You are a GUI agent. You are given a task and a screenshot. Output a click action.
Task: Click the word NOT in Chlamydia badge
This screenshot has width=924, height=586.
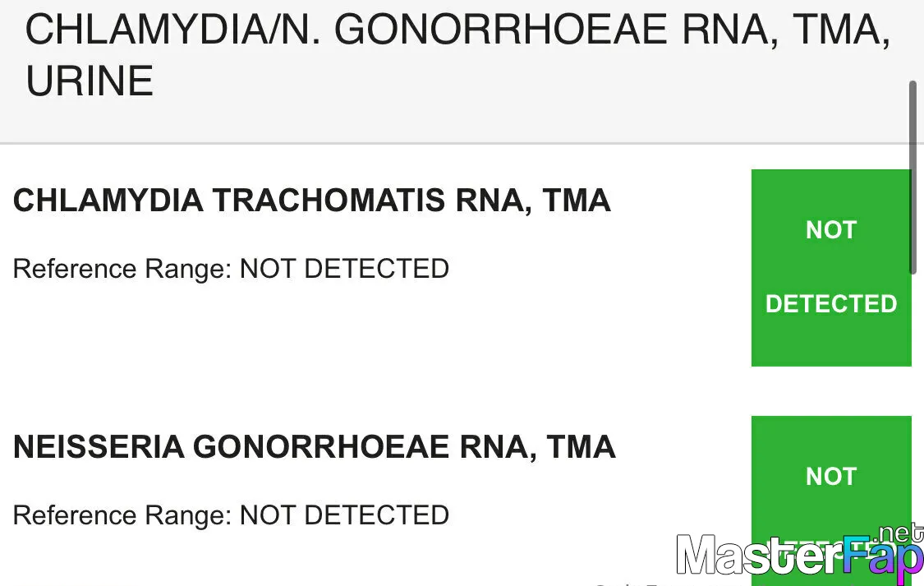[831, 230]
